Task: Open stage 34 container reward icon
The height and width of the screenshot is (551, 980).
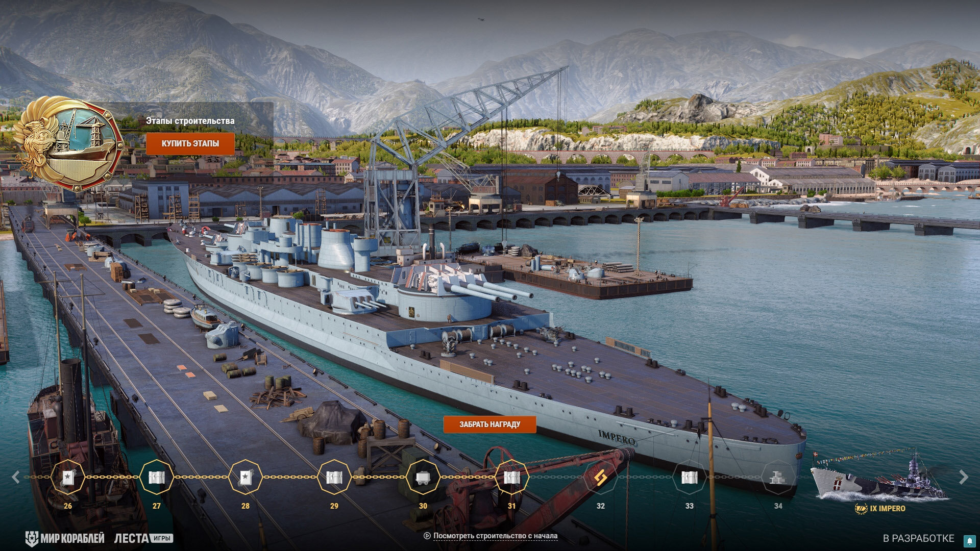Action: [x=778, y=477]
